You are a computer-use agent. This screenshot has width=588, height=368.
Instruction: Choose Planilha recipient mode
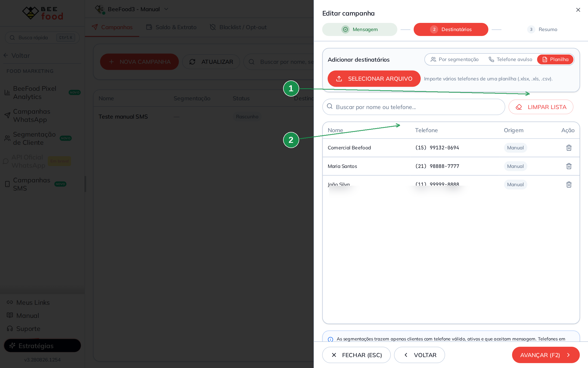point(555,59)
